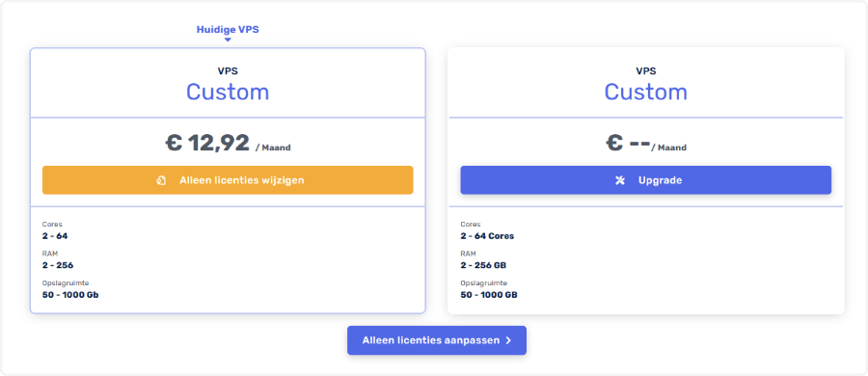Click the blue Upgrade button
868x376 pixels.
pos(645,180)
